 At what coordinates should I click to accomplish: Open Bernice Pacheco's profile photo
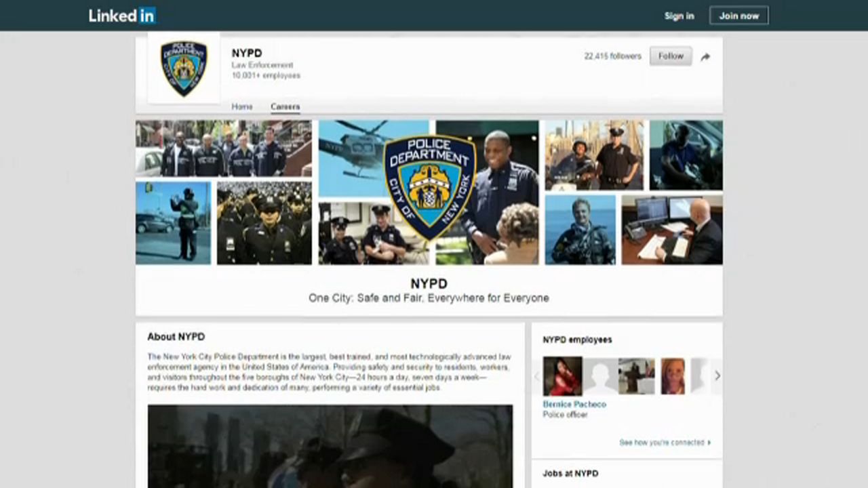563,375
